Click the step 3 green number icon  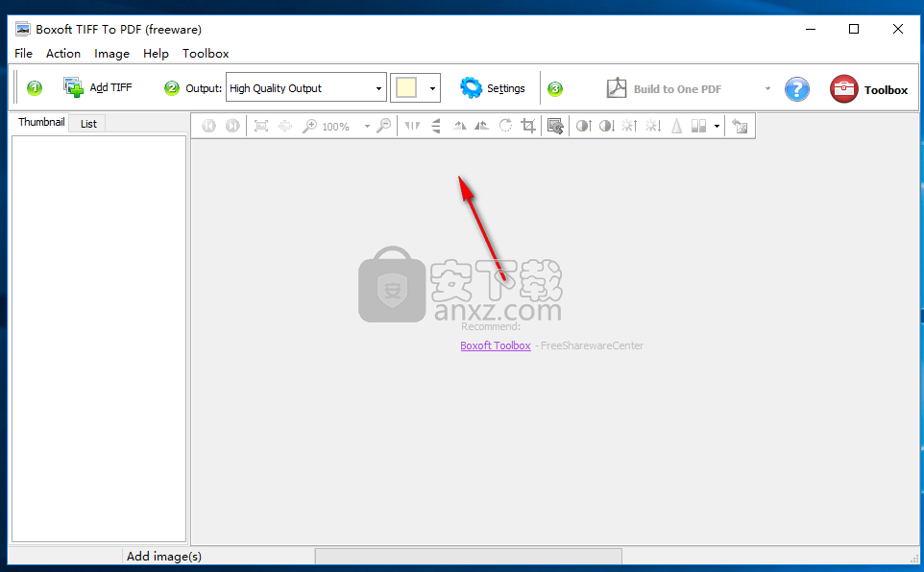(x=555, y=89)
